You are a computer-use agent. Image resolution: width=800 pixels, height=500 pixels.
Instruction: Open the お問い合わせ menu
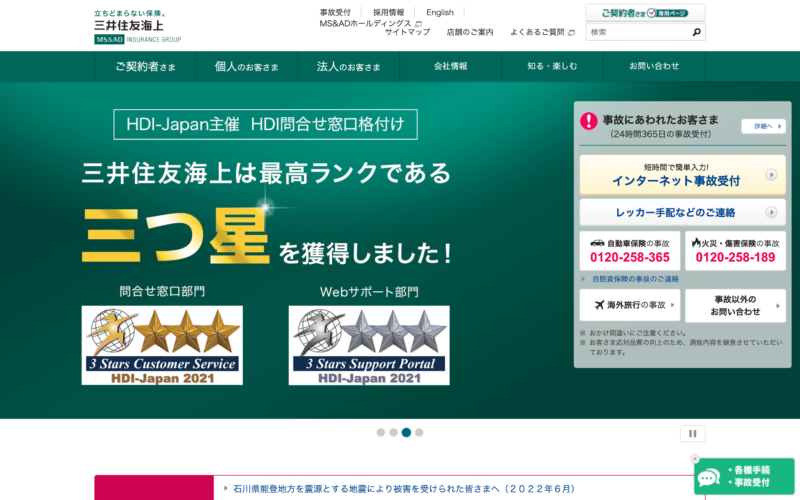(654, 66)
